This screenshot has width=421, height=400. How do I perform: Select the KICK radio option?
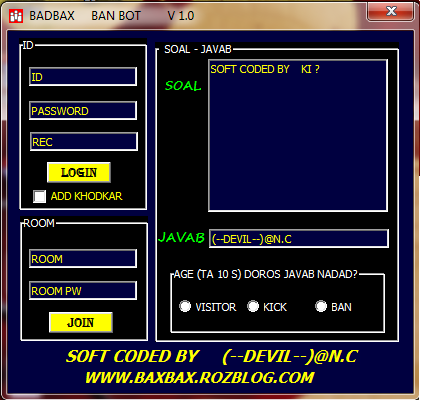point(253,306)
